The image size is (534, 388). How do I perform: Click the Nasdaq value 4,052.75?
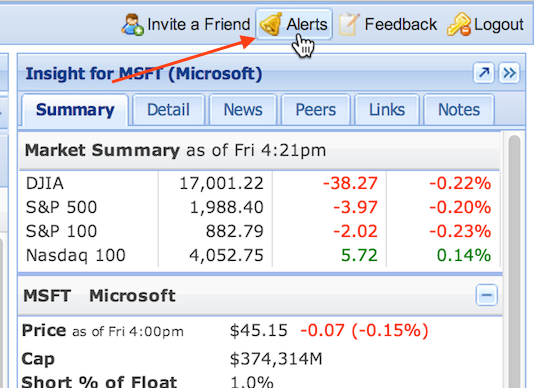pyautogui.click(x=226, y=255)
